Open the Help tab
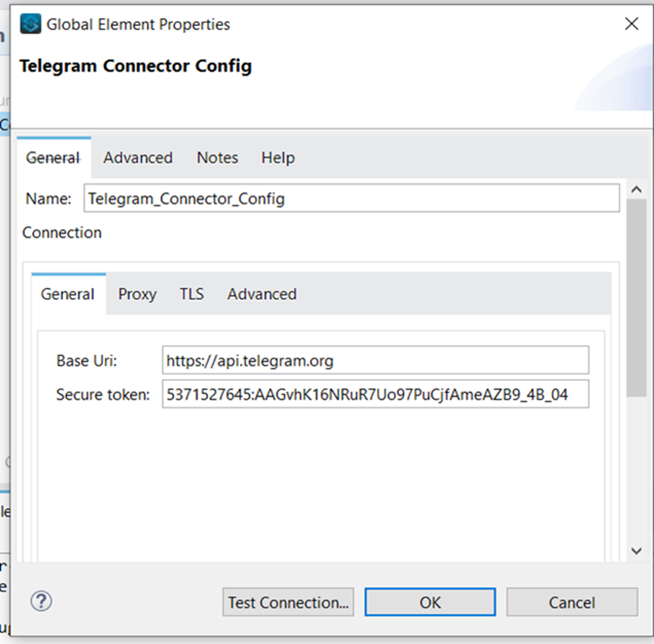The width and height of the screenshot is (654, 644). pos(278,158)
